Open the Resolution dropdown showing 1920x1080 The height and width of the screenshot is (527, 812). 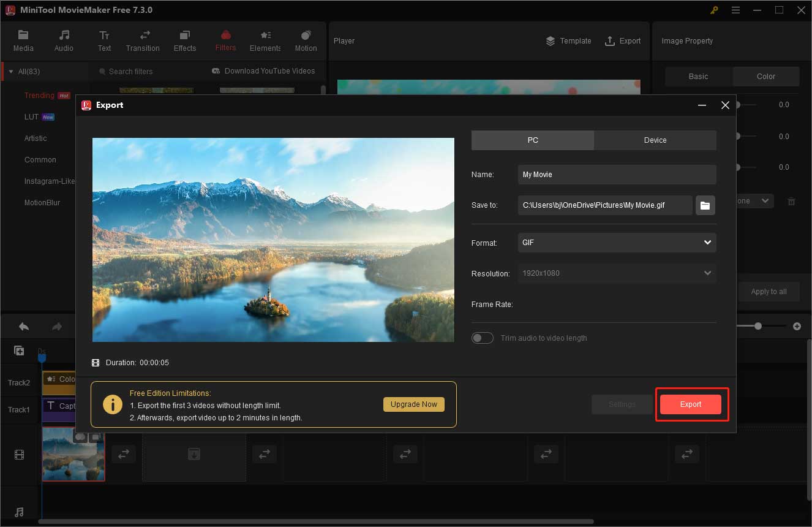[617, 273]
